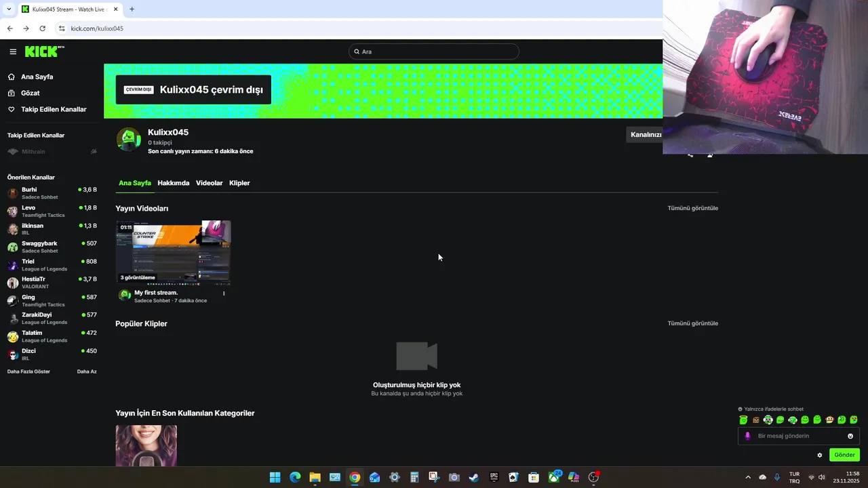The image size is (868, 488).
Task: Open Epic Games launcher from taskbar
Action: (x=494, y=477)
